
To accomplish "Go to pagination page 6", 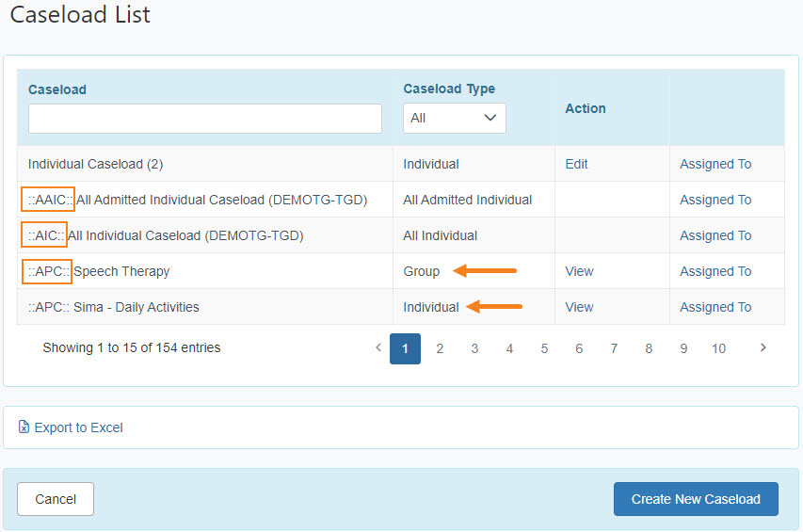I will [x=579, y=348].
